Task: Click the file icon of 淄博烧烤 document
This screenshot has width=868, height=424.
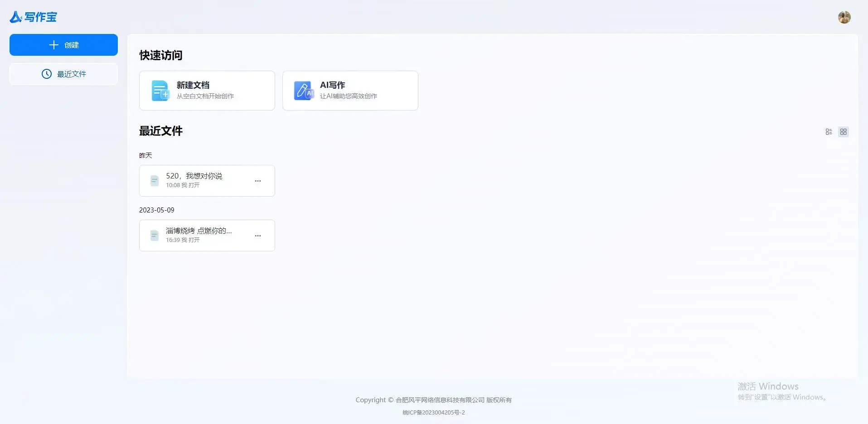Action: coord(155,236)
